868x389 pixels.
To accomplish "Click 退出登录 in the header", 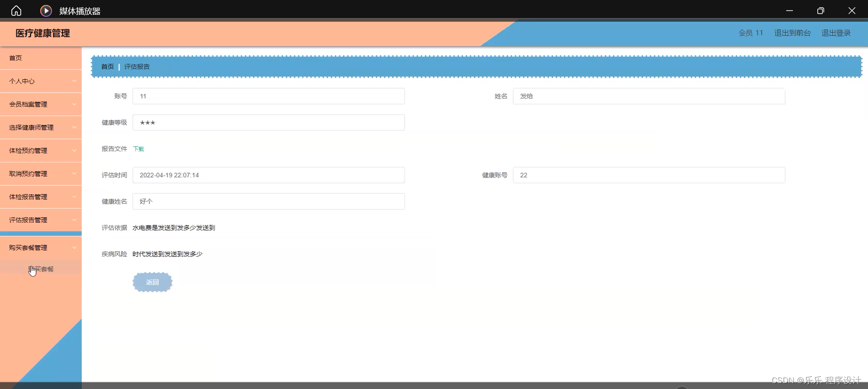I will tap(836, 33).
